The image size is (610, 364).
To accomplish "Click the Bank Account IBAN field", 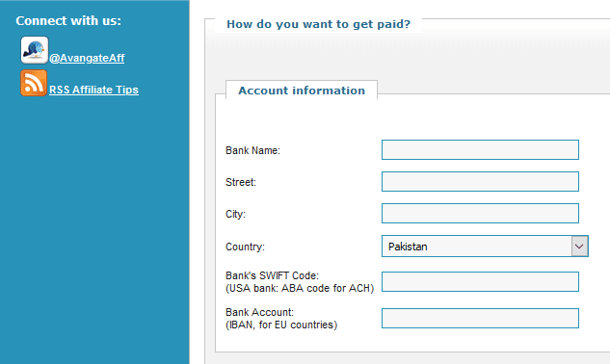I will (480, 319).
